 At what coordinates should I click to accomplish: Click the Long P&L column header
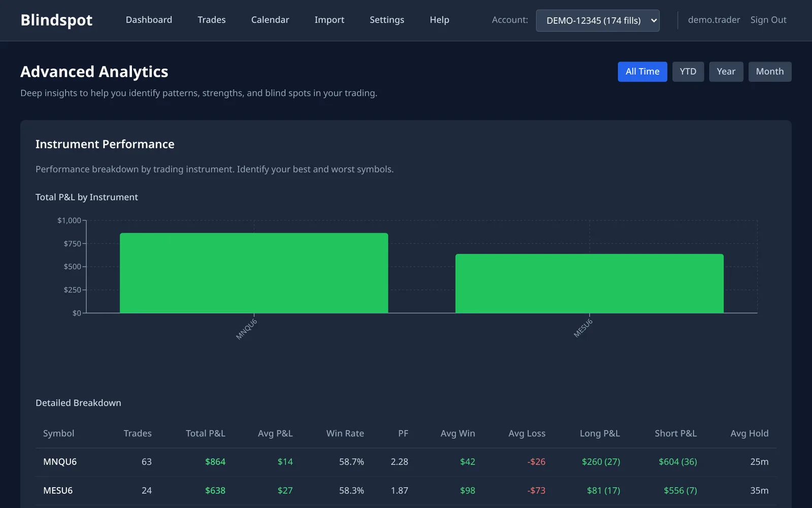(600, 433)
